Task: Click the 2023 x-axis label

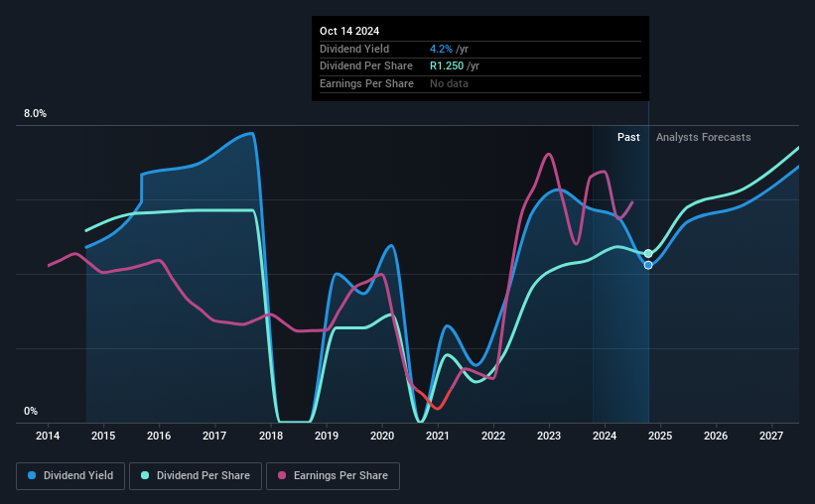Action: pos(549,436)
